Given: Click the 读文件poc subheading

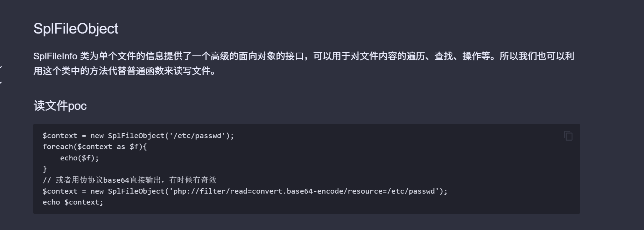Looking at the screenshot, I should point(60,106).
